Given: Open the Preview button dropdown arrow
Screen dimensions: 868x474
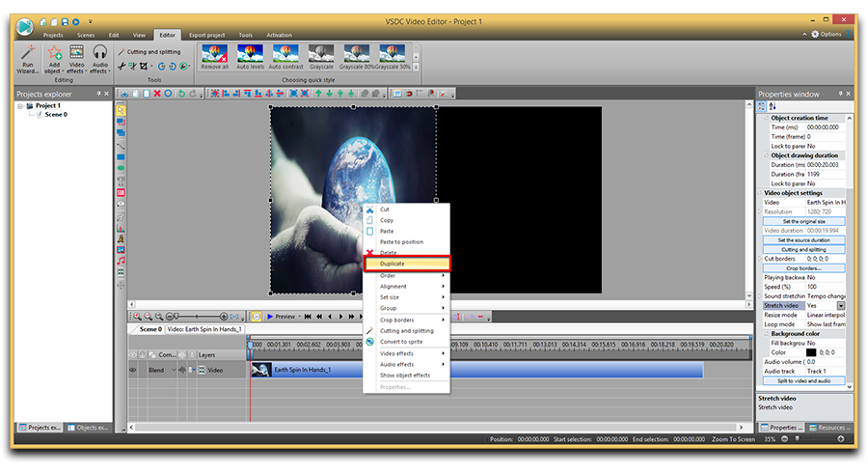Looking at the screenshot, I should click(x=300, y=317).
